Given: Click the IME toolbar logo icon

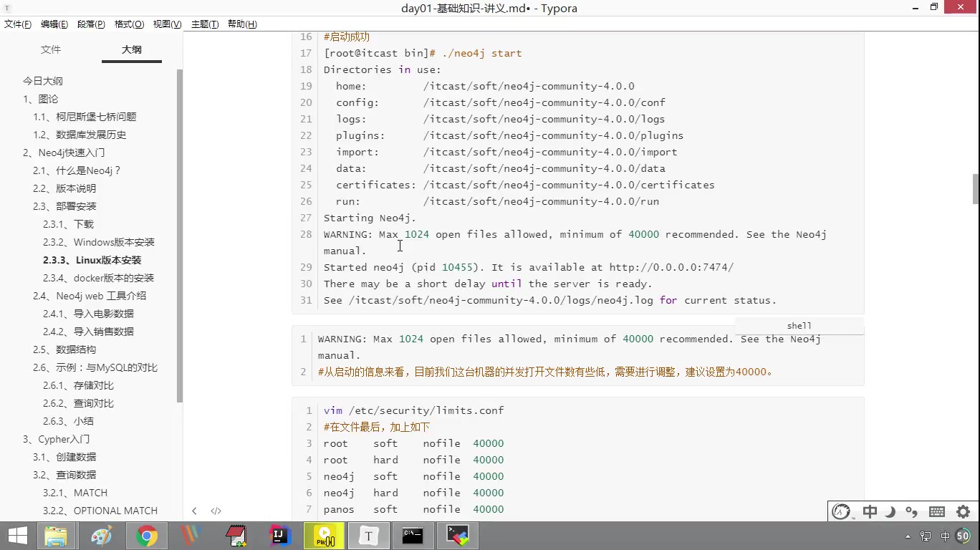Looking at the screenshot, I should coord(841,511).
